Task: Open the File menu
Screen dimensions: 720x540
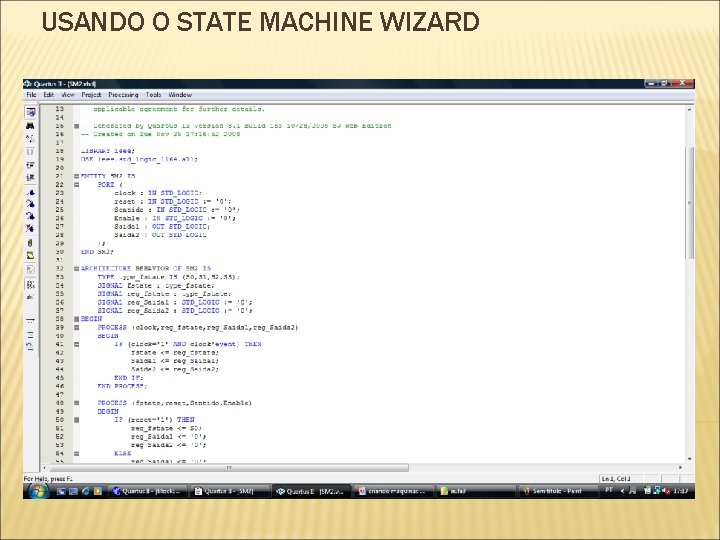Action: tap(31, 95)
